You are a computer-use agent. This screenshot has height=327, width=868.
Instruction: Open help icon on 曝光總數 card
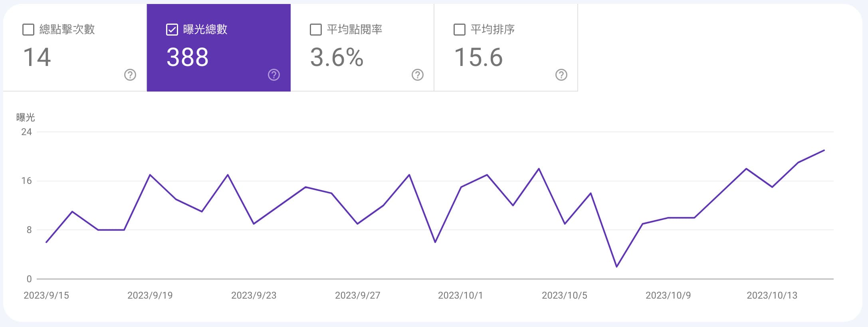(274, 75)
